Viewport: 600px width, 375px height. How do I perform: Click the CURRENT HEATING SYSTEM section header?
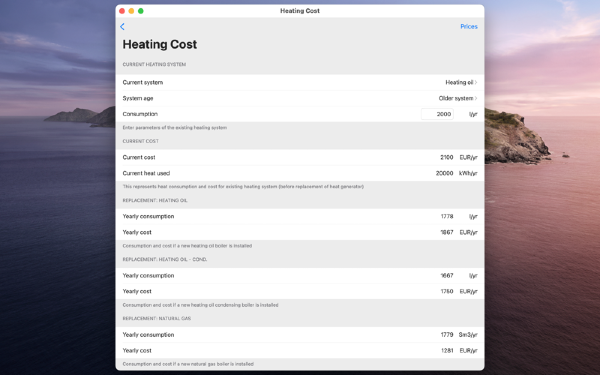154,65
